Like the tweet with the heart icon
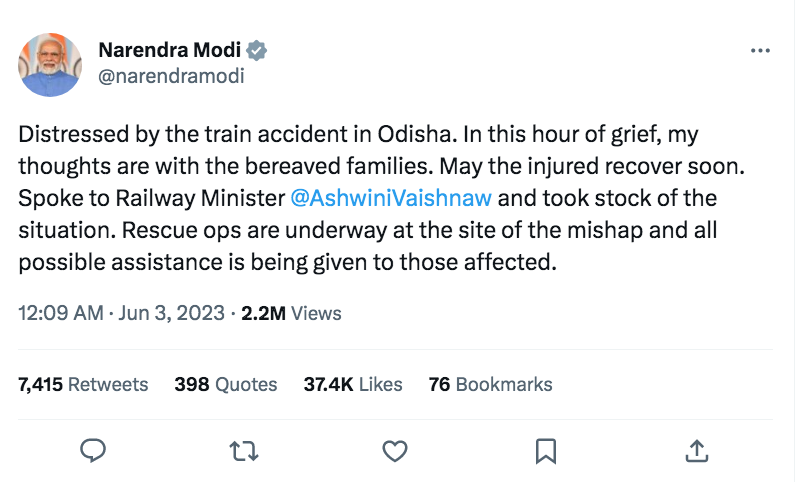Image resolution: width=796 pixels, height=482 pixels. [396, 450]
